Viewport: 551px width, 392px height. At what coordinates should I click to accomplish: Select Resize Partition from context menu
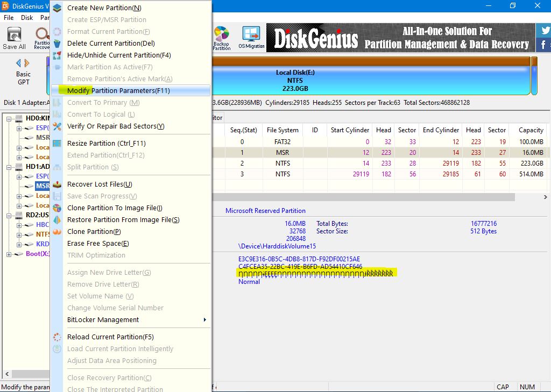pyautogui.click(x=106, y=144)
